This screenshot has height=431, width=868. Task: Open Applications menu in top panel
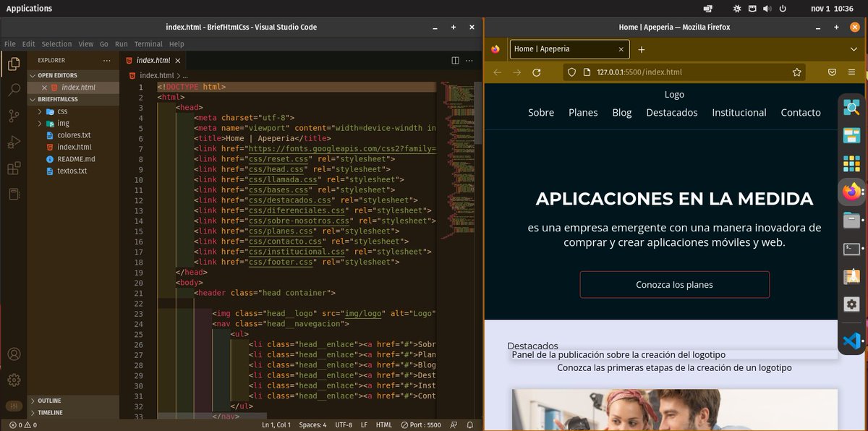[x=29, y=9]
